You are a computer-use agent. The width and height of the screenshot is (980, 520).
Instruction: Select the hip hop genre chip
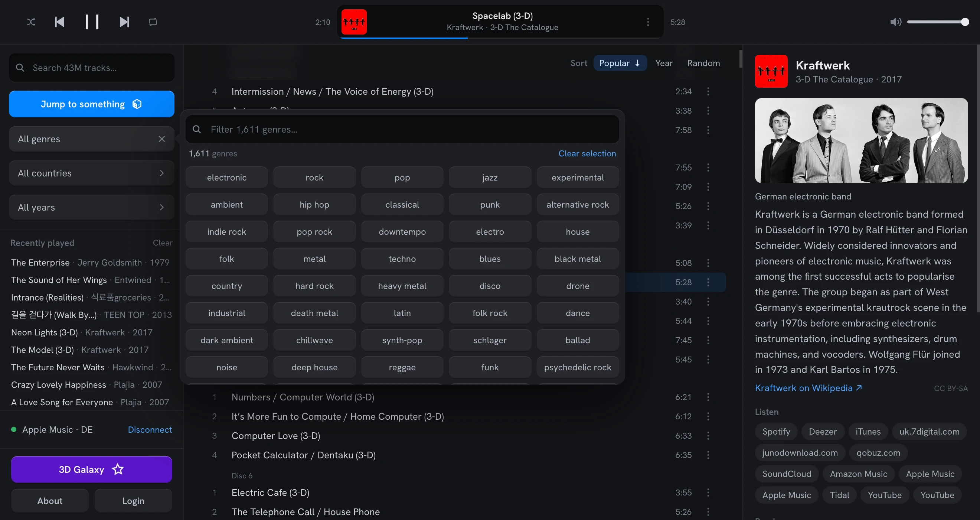pos(314,204)
